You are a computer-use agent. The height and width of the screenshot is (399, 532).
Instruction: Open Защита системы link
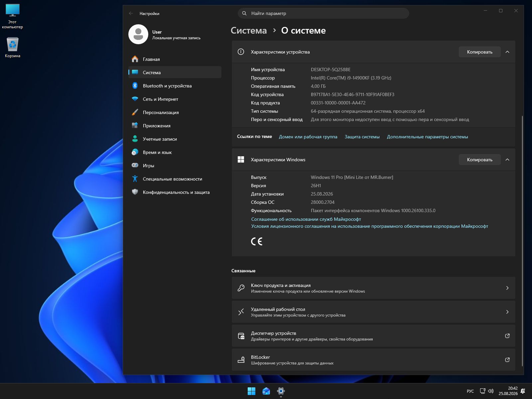coord(362,137)
